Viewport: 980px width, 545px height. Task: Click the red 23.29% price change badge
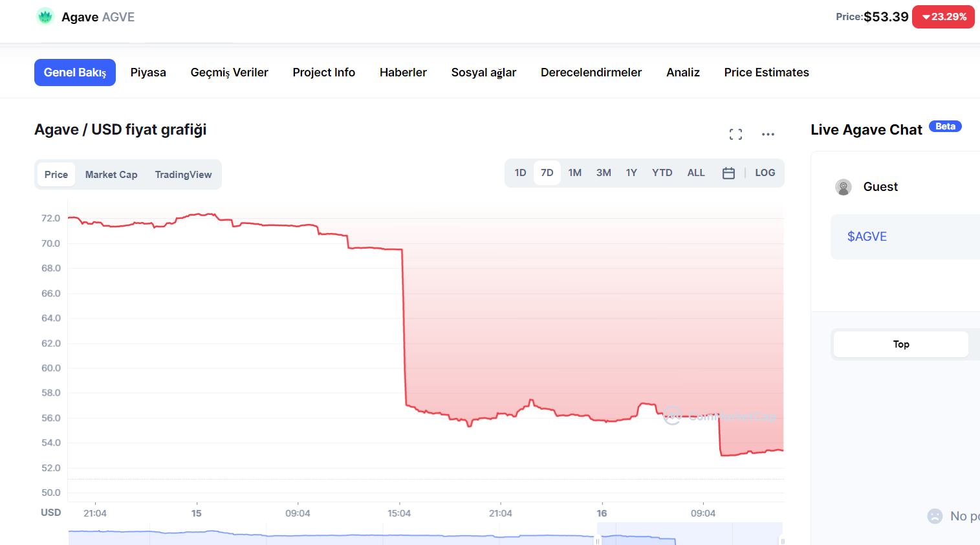943,17
